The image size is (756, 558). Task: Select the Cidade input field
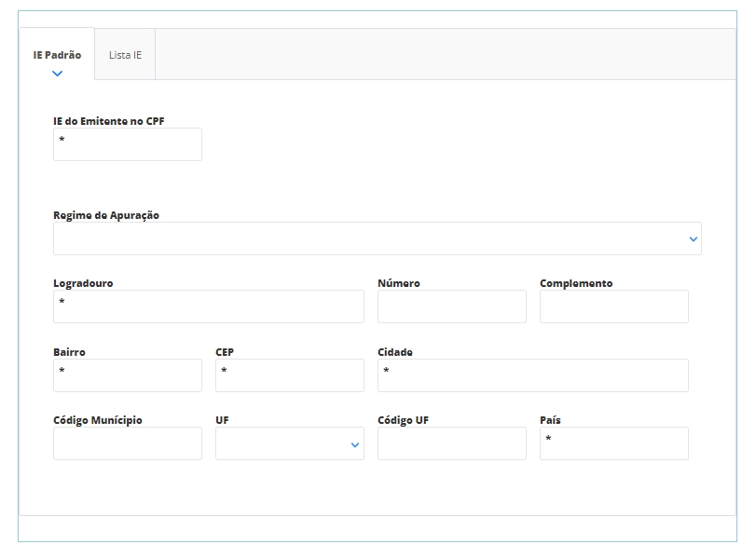coord(532,375)
